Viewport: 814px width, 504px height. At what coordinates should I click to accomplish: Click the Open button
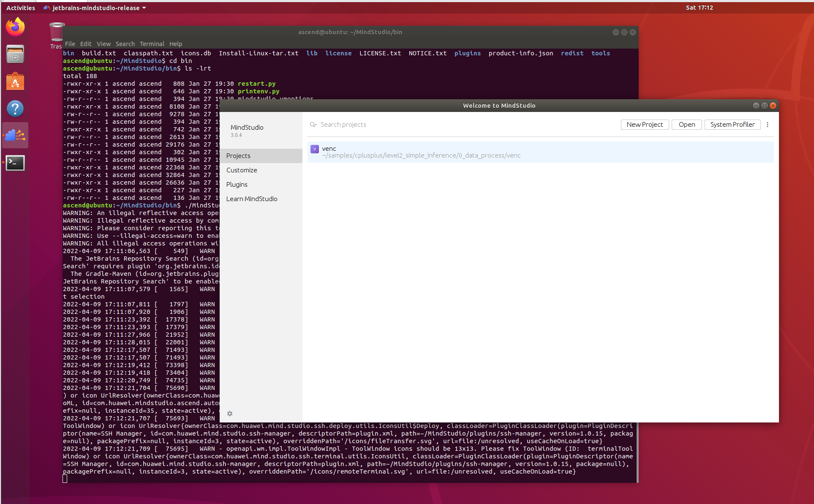point(686,125)
